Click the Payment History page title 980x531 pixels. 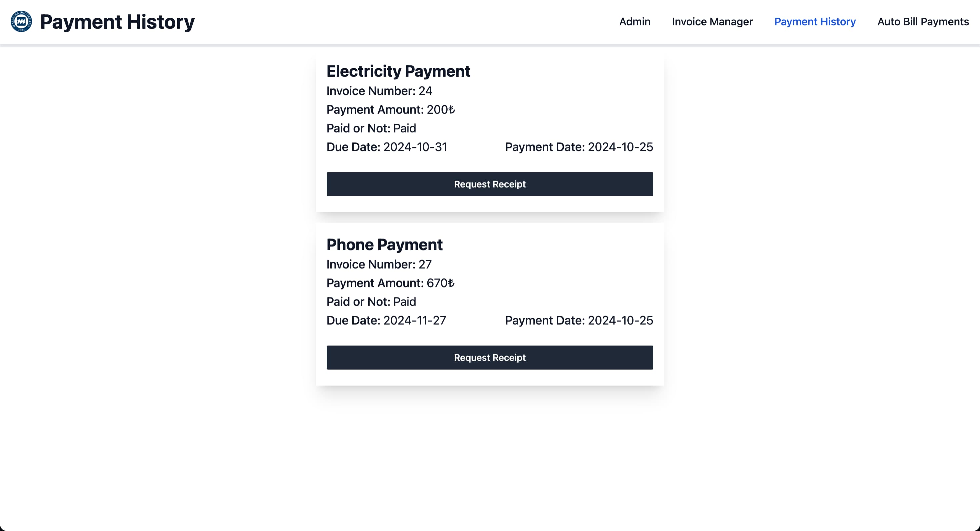coord(117,22)
